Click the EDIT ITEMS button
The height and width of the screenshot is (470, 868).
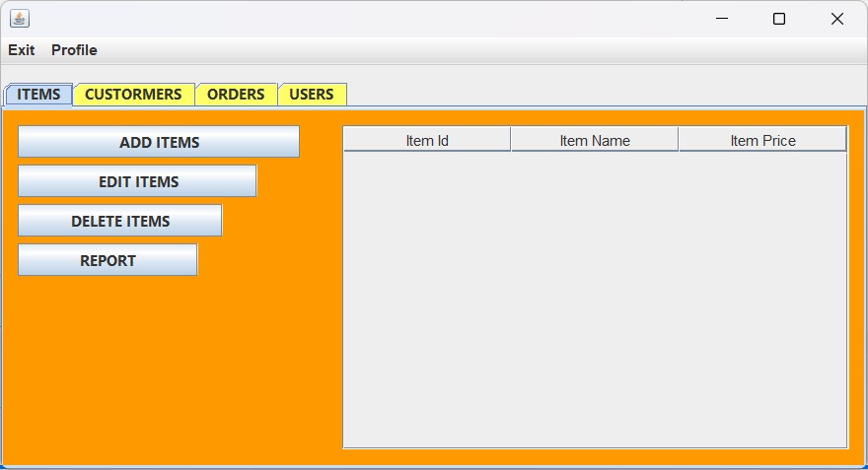pos(137,181)
